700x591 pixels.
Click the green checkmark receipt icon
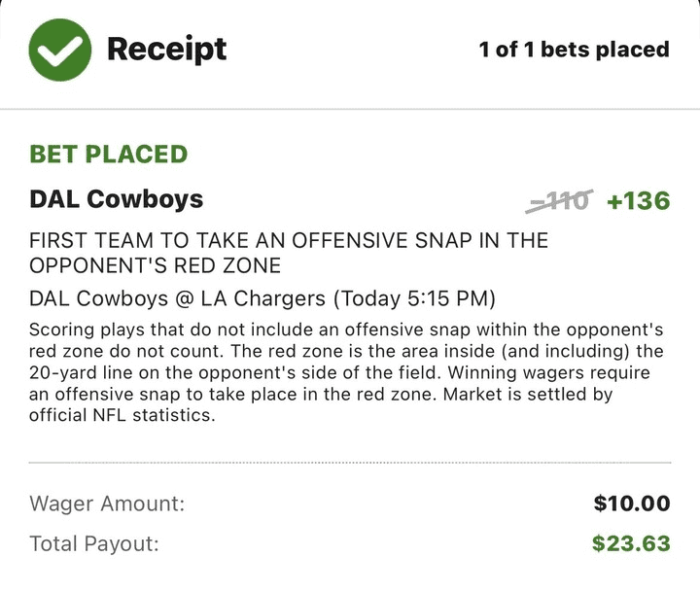(60, 50)
